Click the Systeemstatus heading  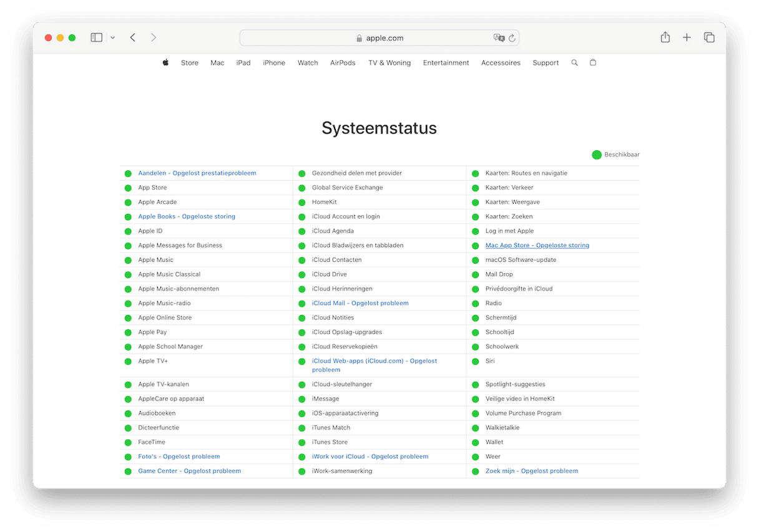[379, 128]
